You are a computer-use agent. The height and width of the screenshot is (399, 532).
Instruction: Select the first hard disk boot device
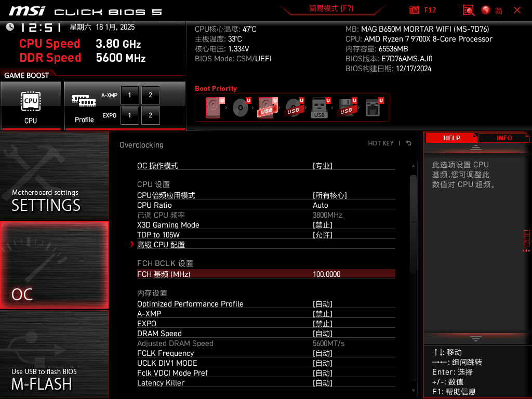tap(213, 108)
